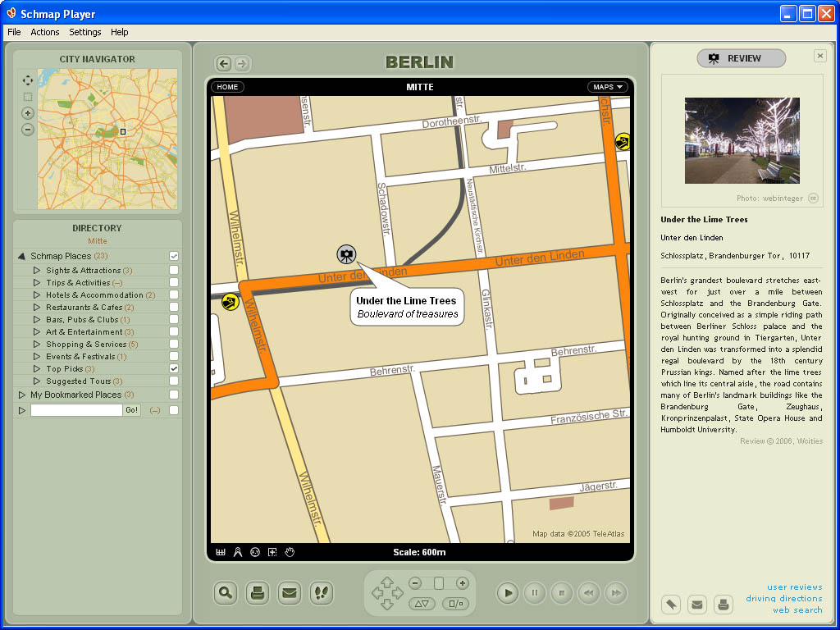This screenshot has width=840, height=630.
Task: Expand Hotels & Accommodation category
Action: pyautogui.click(x=37, y=294)
